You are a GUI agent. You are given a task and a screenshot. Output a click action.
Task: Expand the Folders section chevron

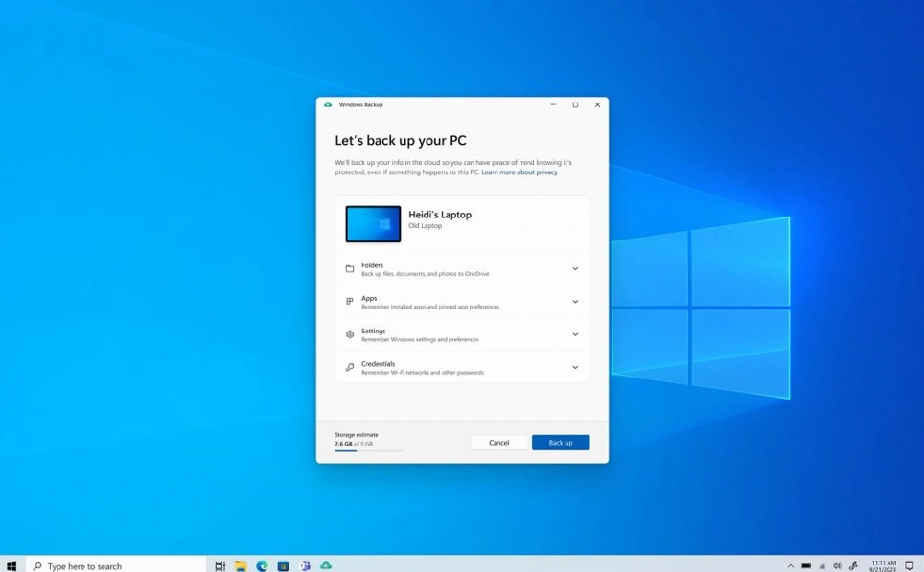575,268
